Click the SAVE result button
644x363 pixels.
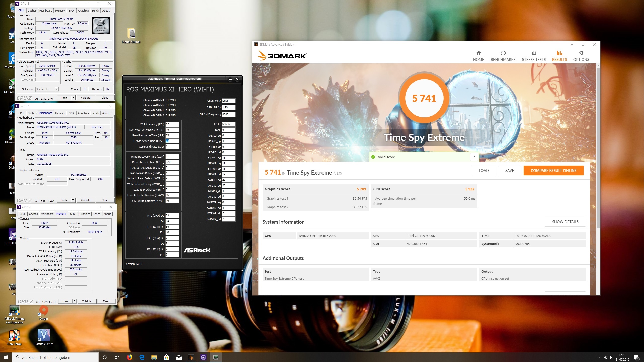coord(509,171)
